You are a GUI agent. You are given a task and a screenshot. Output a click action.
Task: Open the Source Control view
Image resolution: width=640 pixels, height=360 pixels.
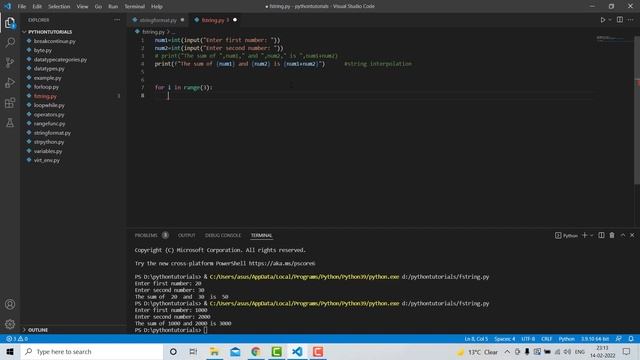[10, 62]
